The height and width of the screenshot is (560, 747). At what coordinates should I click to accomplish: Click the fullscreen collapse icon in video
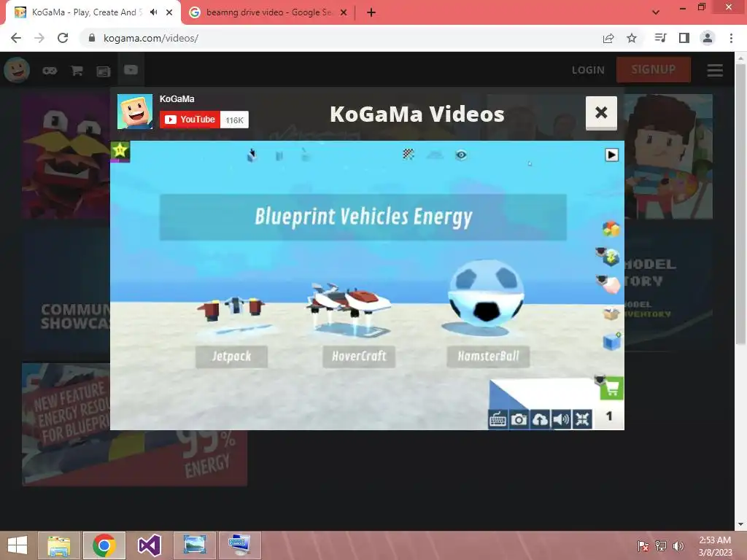582,419
